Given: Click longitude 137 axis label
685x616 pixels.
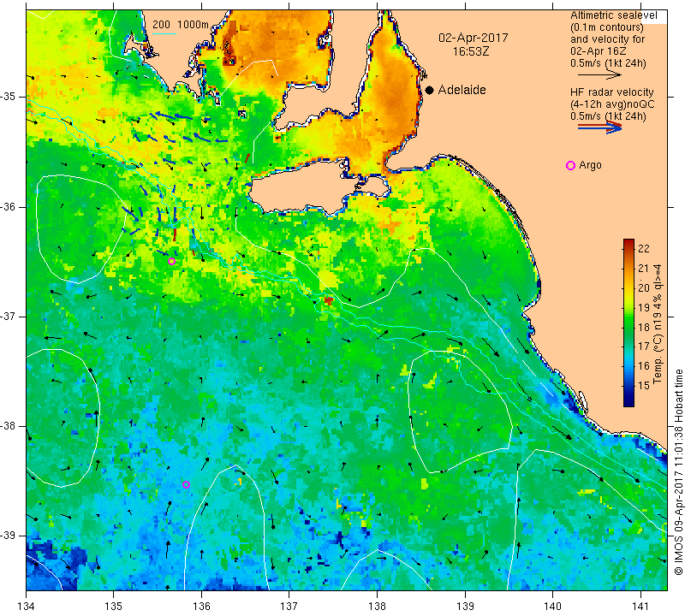Looking at the screenshot, I should pos(289,607).
